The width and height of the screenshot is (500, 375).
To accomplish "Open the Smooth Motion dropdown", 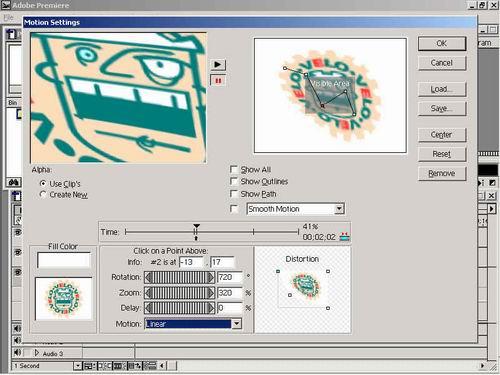I will (339, 209).
